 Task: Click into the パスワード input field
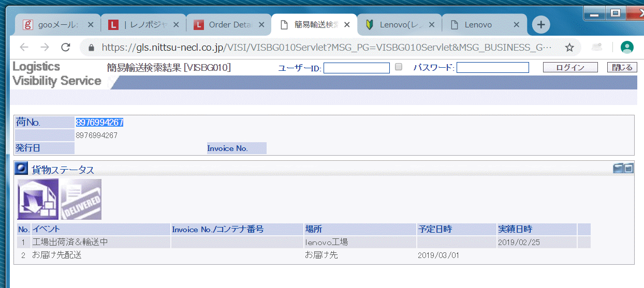click(492, 68)
